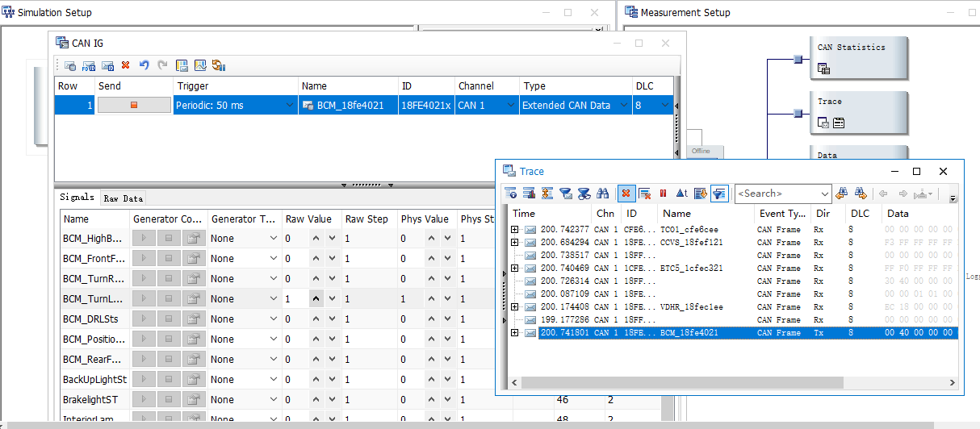This screenshot has width=980, height=429.
Task: Pause the Trace window with red pause icon
Action: [x=663, y=194]
